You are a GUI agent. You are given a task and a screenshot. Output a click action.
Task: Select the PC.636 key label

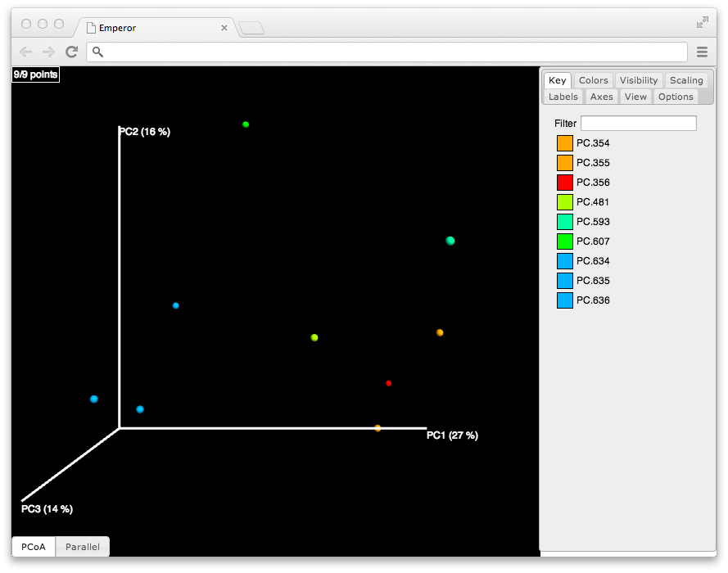[x=593, y=300]
